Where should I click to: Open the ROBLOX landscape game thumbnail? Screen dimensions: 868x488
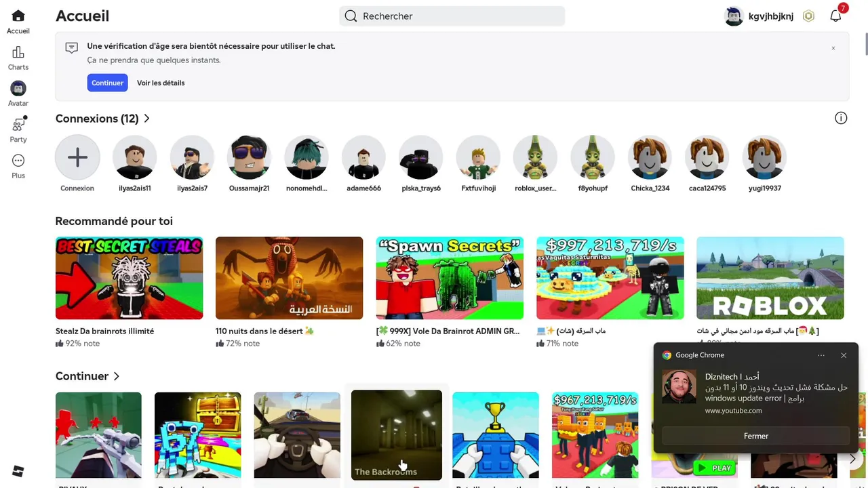pos(770,278)
